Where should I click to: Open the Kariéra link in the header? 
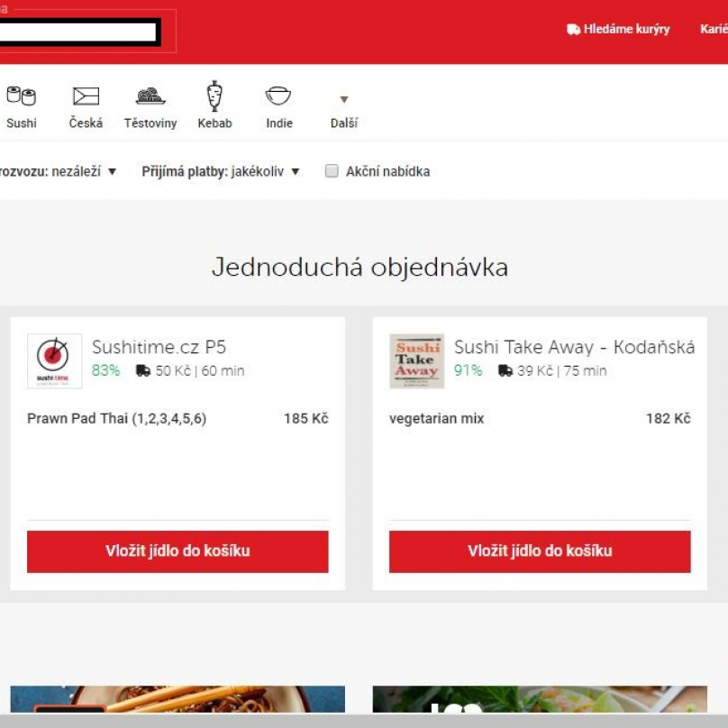(714, 29)
